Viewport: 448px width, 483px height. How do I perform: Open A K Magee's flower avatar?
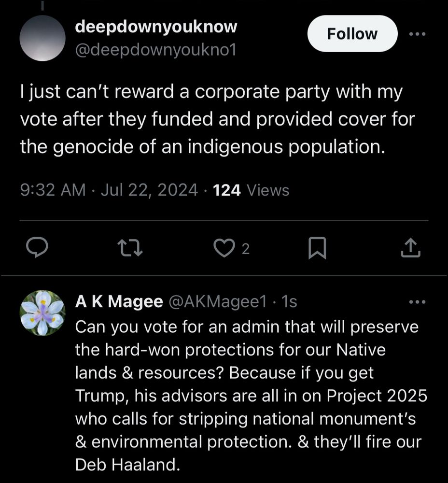(42, 313)
